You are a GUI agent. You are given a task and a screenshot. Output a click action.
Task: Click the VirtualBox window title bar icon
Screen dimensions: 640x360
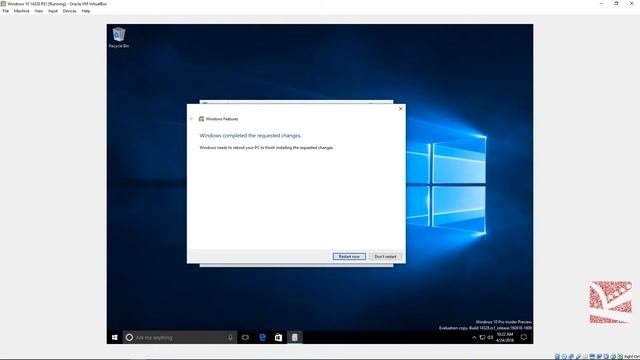(x=3, y=4)
